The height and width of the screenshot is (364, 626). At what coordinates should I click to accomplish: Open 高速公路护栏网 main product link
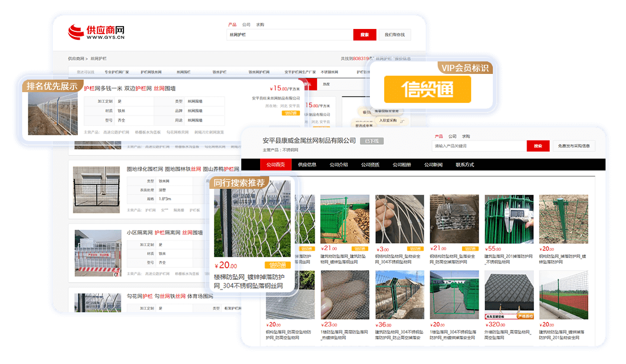[x=116, y=132]
